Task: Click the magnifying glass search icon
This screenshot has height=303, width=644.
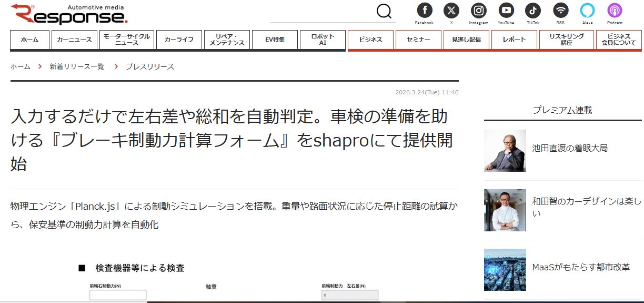Action: click(x=384, y=11)
